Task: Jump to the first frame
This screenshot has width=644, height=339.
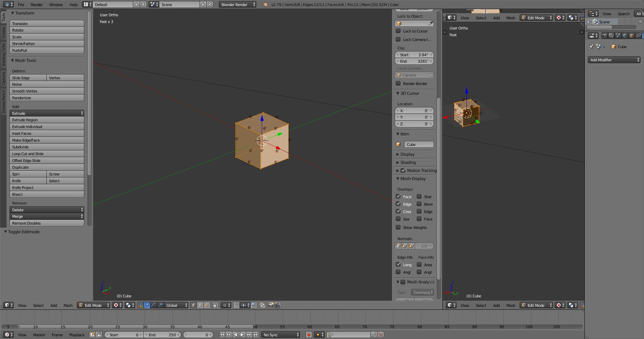Action: pyautogui.click(x=222, y=335)
